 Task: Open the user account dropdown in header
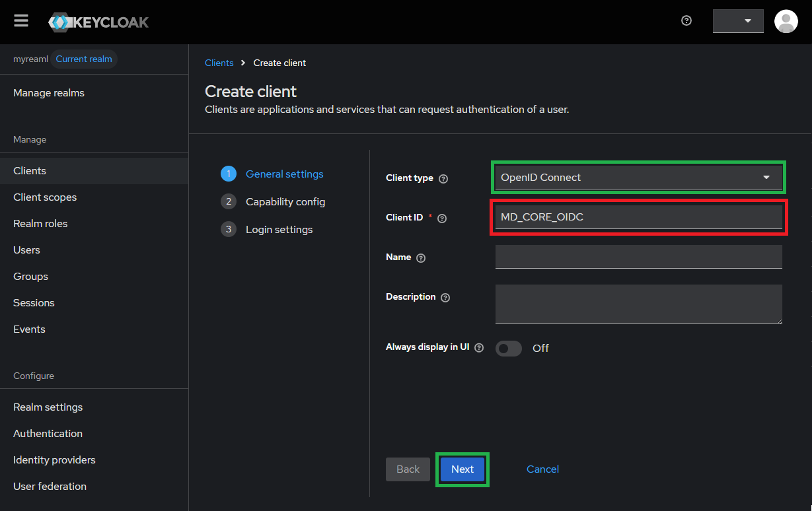(x=738, y=21)
